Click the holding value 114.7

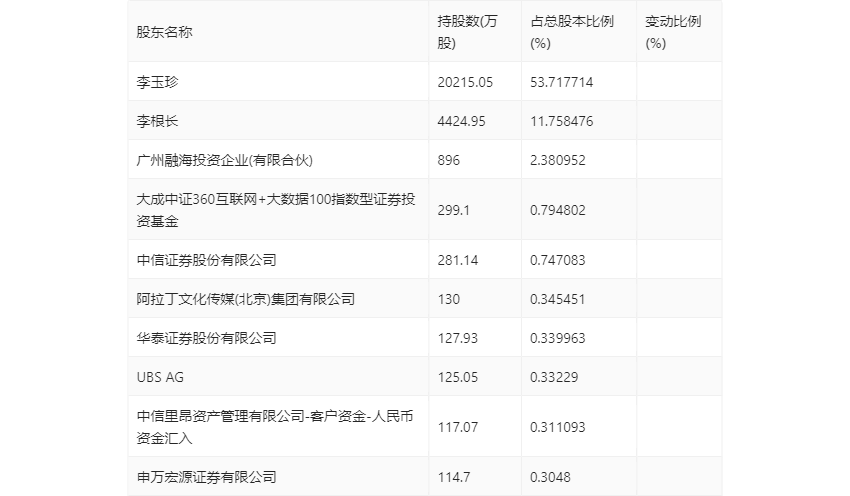tap(454, 476)
